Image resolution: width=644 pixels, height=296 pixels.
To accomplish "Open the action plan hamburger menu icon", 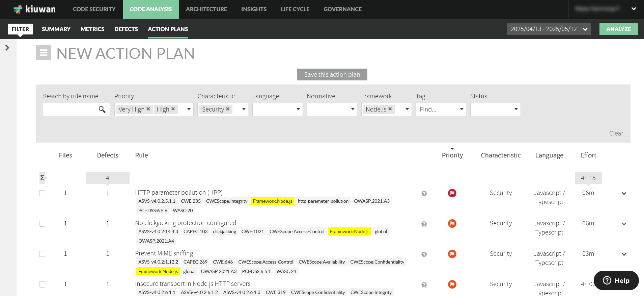I will [x=44, y=53].
